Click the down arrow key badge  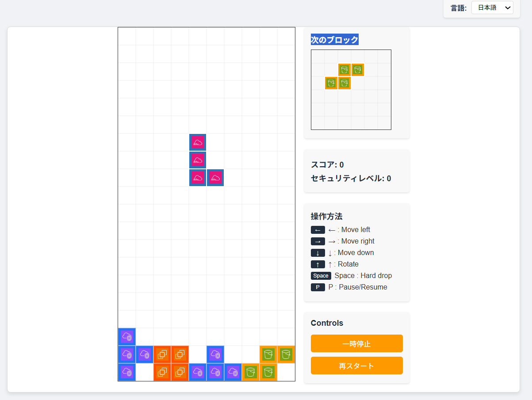tap(318, 253)
